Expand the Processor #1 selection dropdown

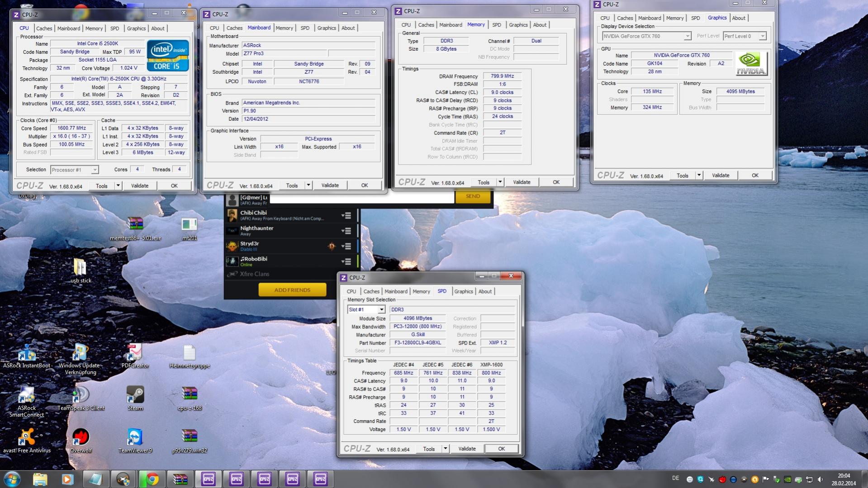click(95, 170)
